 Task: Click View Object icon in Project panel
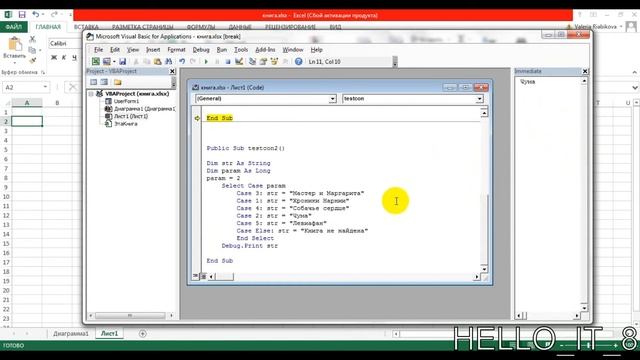coord(104,82)
